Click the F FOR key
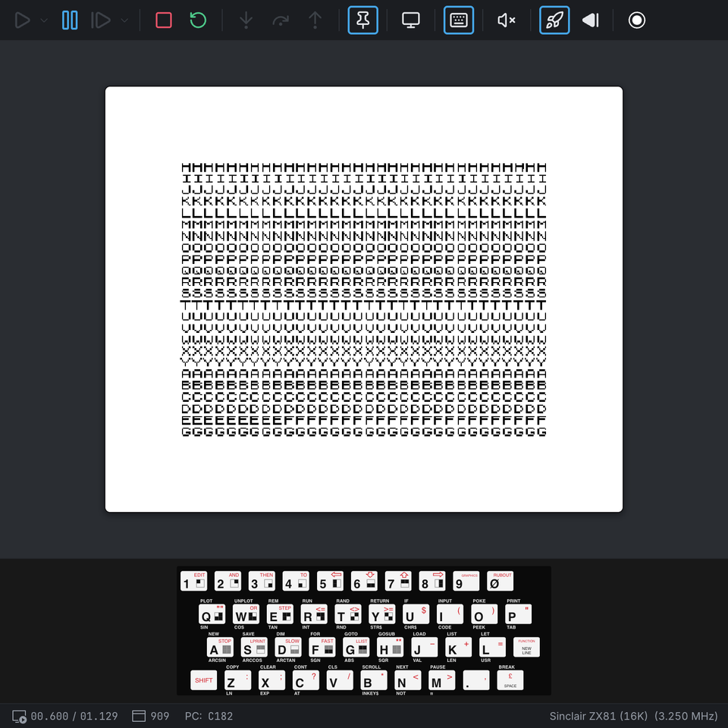The image size is (728, 728). click(x=322, y=647)
